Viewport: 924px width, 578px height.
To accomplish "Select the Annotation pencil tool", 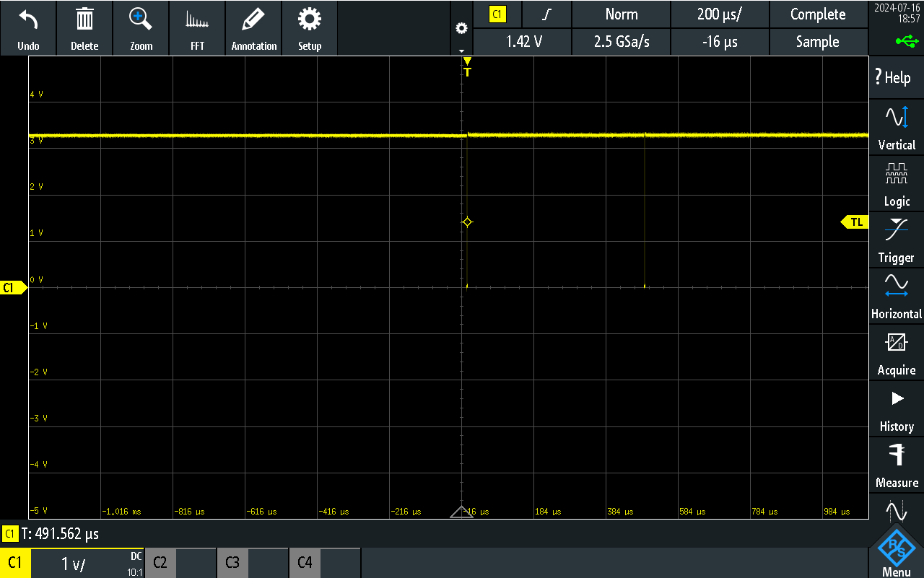I will click(253, 19).
